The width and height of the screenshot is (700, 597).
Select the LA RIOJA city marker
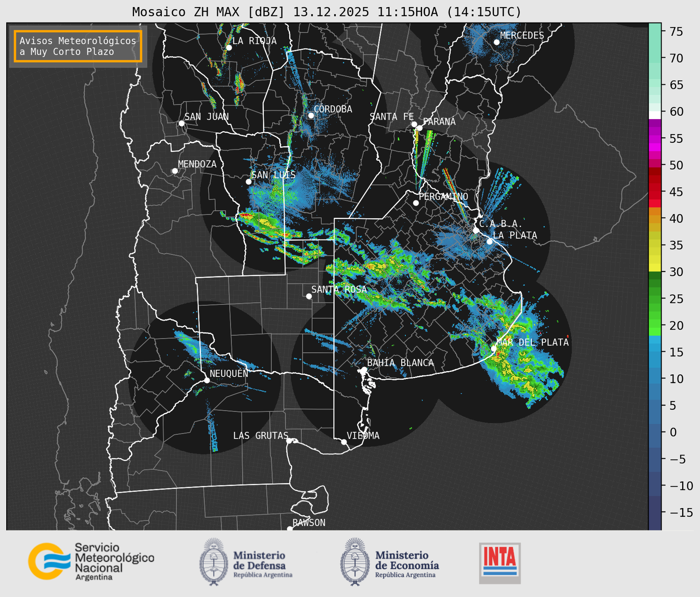pyautogui.click(x=229, y=48)
